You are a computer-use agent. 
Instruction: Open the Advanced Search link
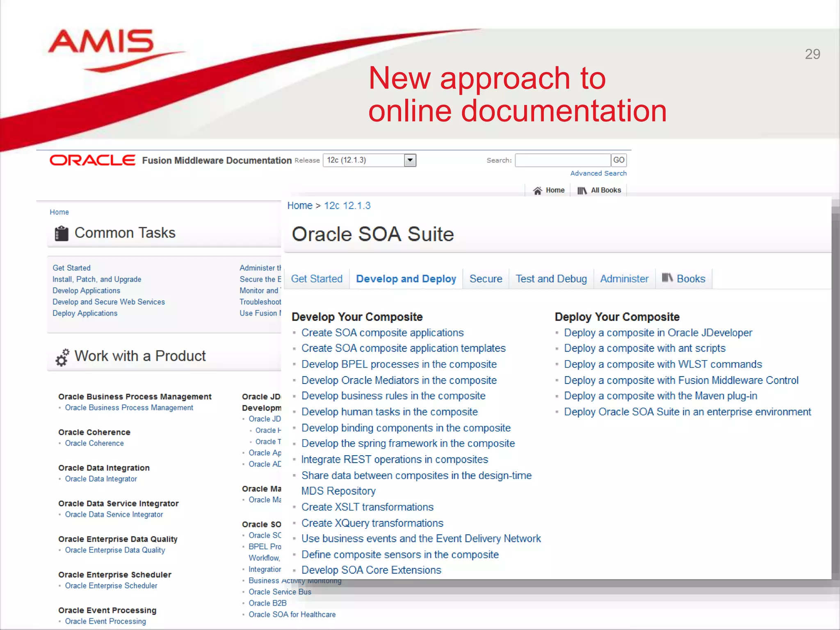click(x=598, y=173)
